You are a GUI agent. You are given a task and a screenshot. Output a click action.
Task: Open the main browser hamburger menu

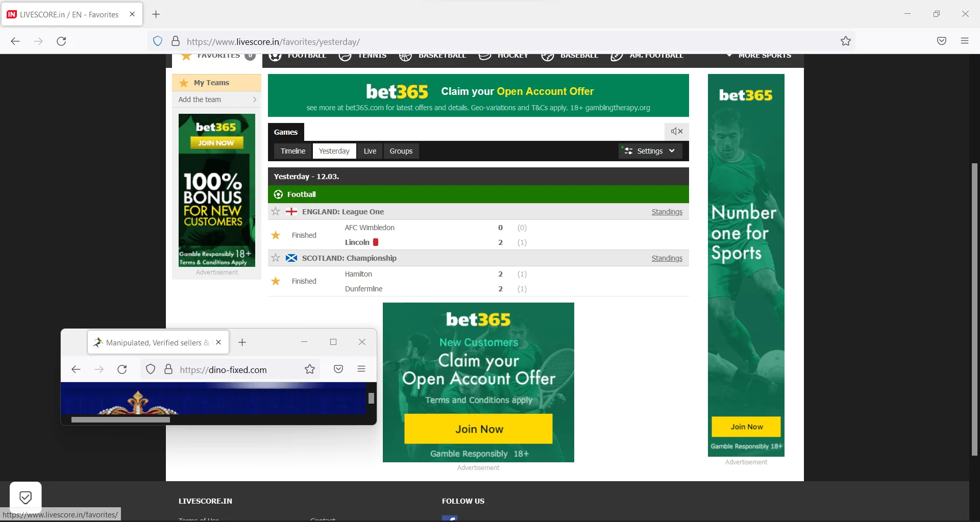point(965,41)
